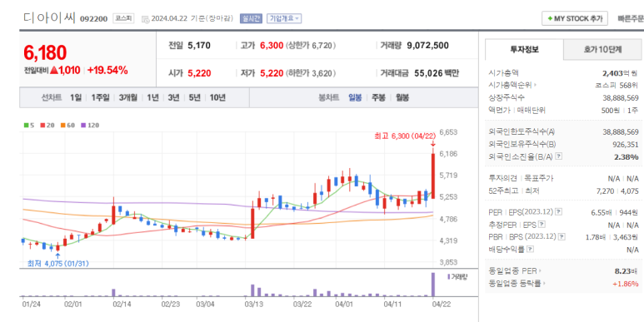
Task: Click the green plus in MY STOCK 추가
Action: pyautogui.click(x=550, y=19)
